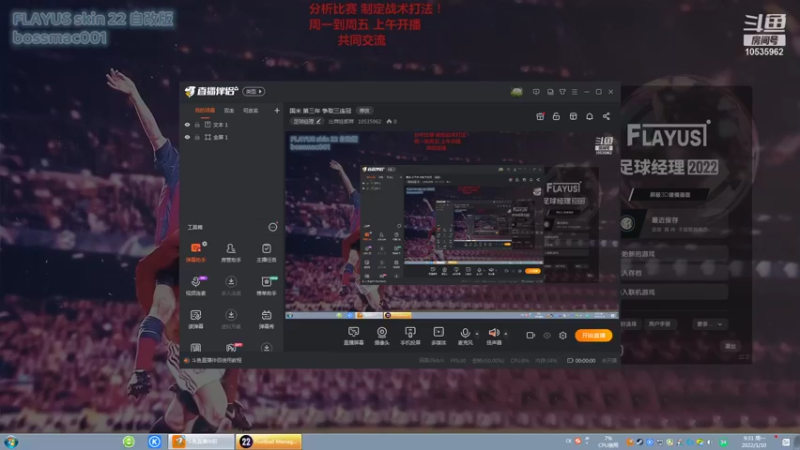The height and width of the screenshot is (450, 800).
Task: Open the gear settings near start button
Action: pyautogui.click(x=563, y=335)
